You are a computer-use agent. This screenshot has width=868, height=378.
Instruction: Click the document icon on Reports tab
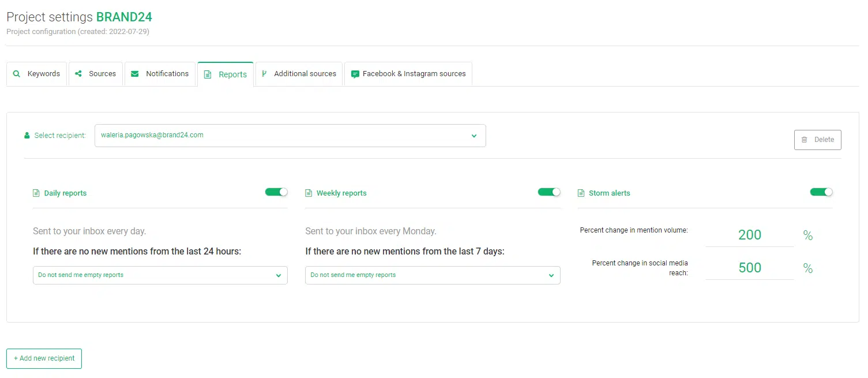pyautogui.click(x=208, y=74)
